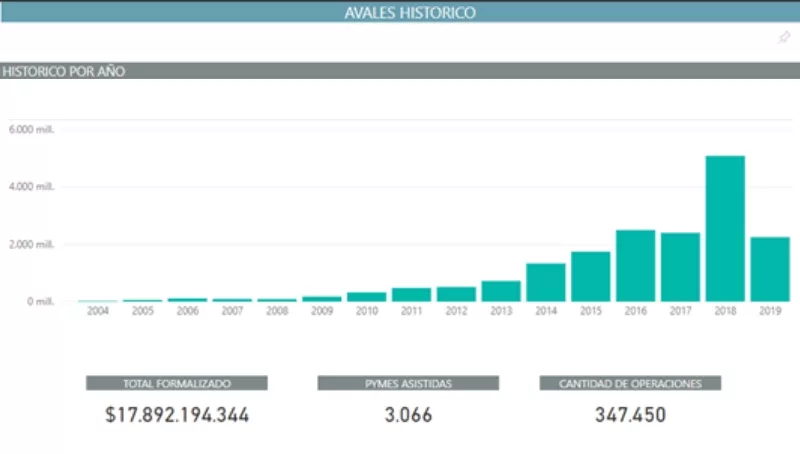This screenshot has height=454, width=800.
Task: Click the 2017 bar in the chart
Action: pos(680,267)
